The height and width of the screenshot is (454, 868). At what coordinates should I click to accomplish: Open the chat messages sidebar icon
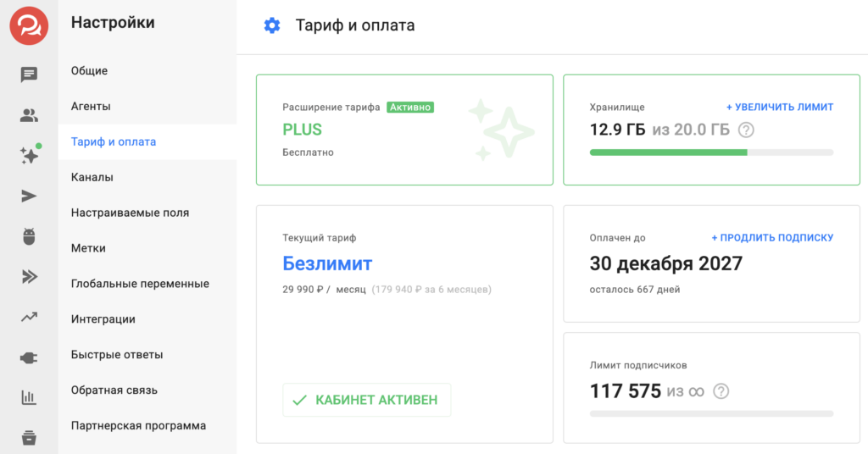29,75
